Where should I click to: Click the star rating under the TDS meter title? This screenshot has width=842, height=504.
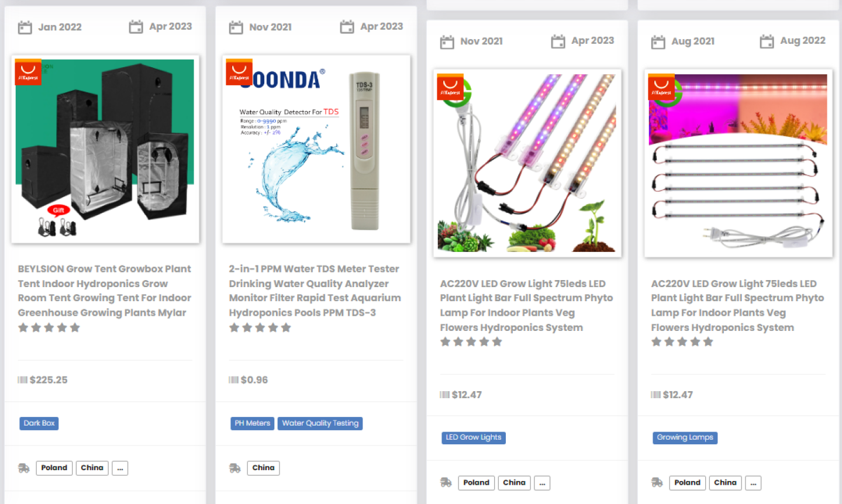260,328
